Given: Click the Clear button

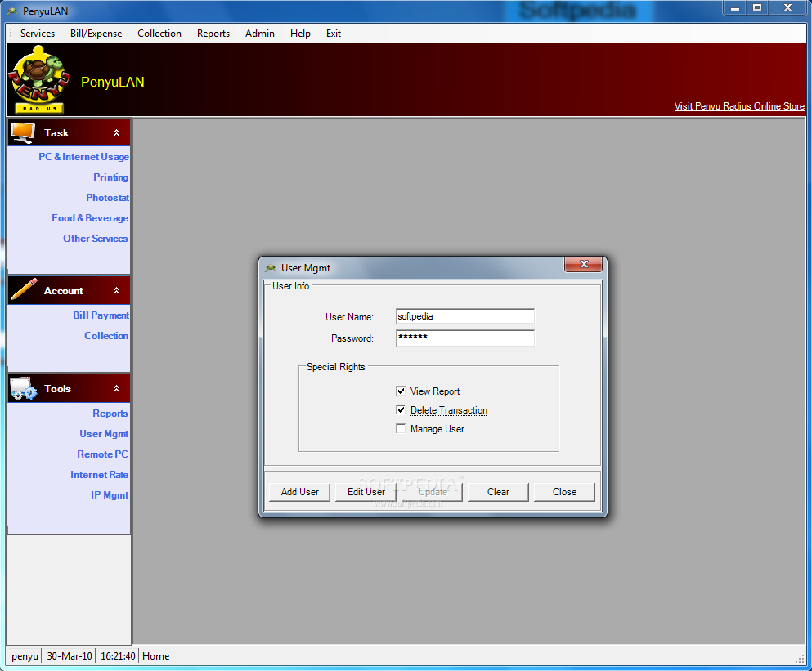Looking at the screenshot, I should coord(498,492).
